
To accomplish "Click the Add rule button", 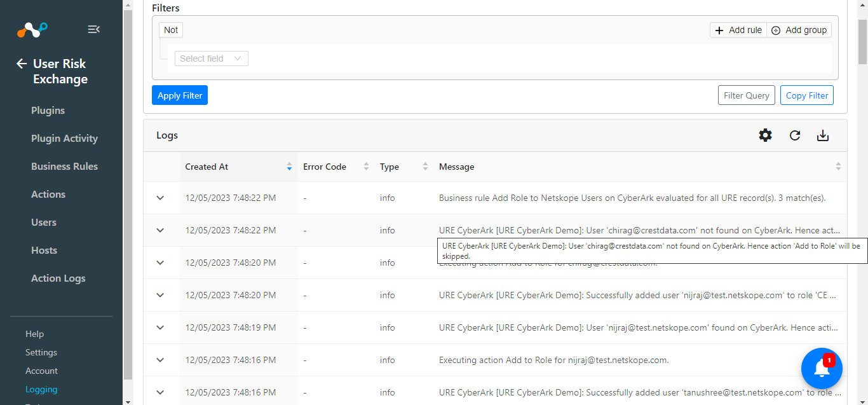I will pos(738,30).
